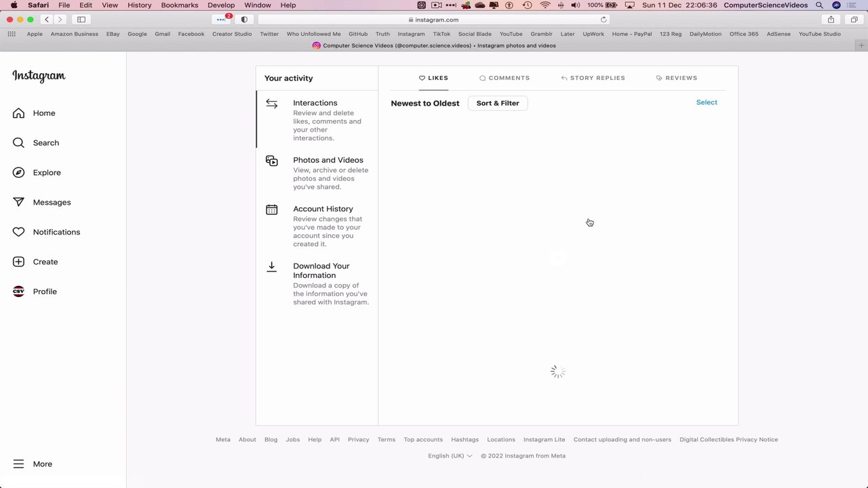This screenshot has width=868, height=488.
Task: Click the Newest to Oldest heading
Action: point(425,103)
